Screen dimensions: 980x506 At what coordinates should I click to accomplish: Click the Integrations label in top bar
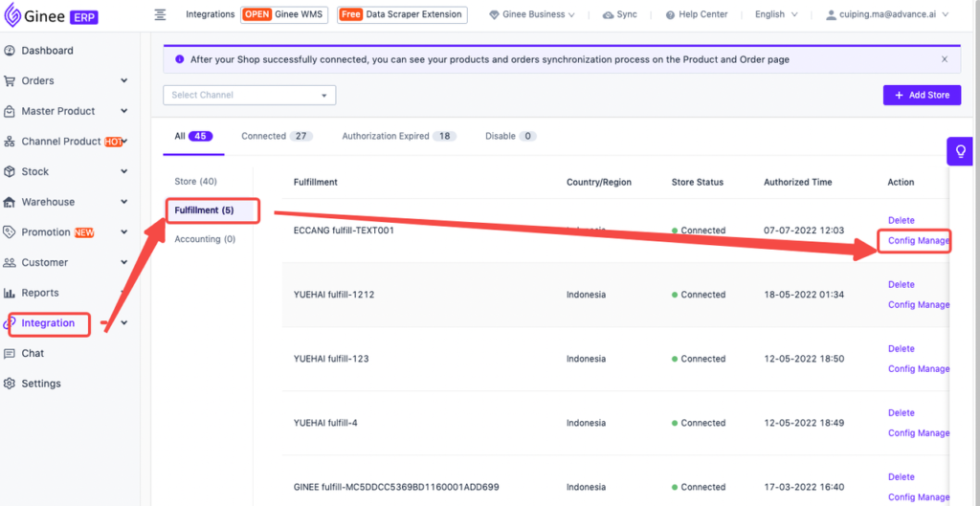pos(210,14)
